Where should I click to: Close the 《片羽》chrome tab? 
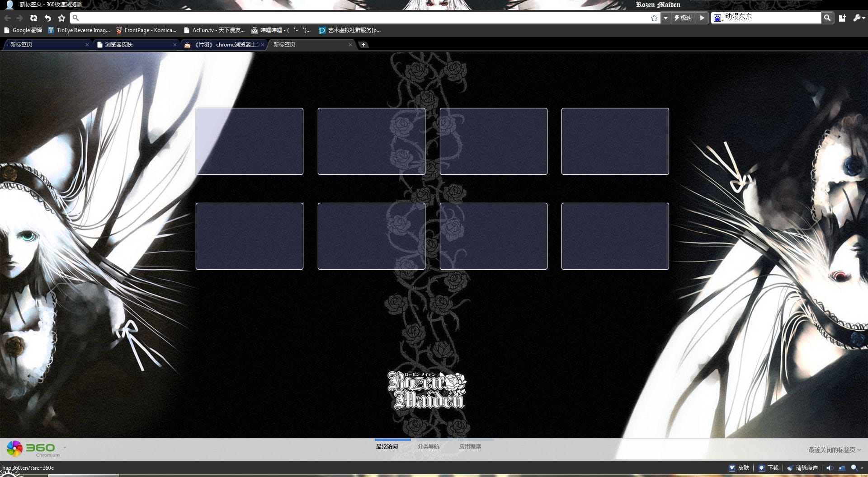[263, 45]
